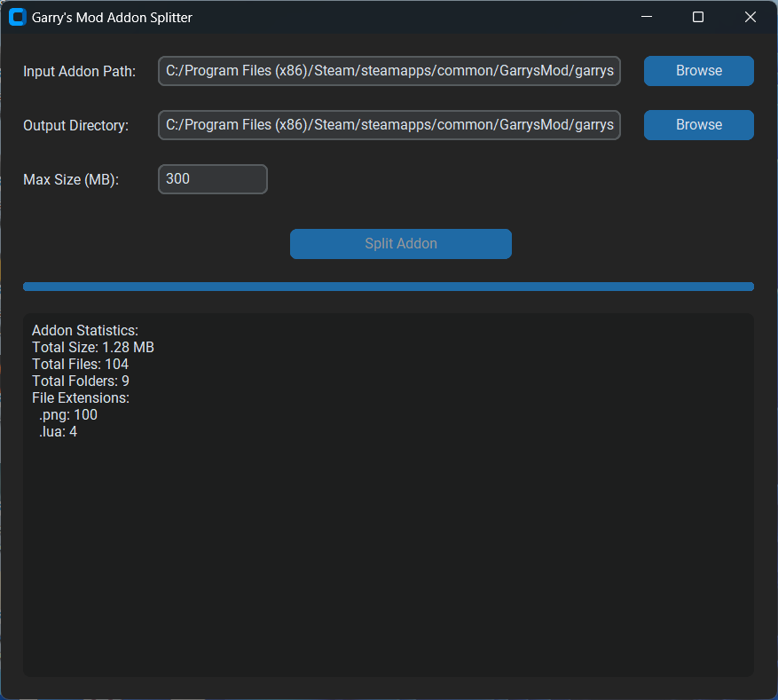The width and height of the screenshot is (778, 700).
Task: Select the Output Directory text field
Action: tap(389, 125)
